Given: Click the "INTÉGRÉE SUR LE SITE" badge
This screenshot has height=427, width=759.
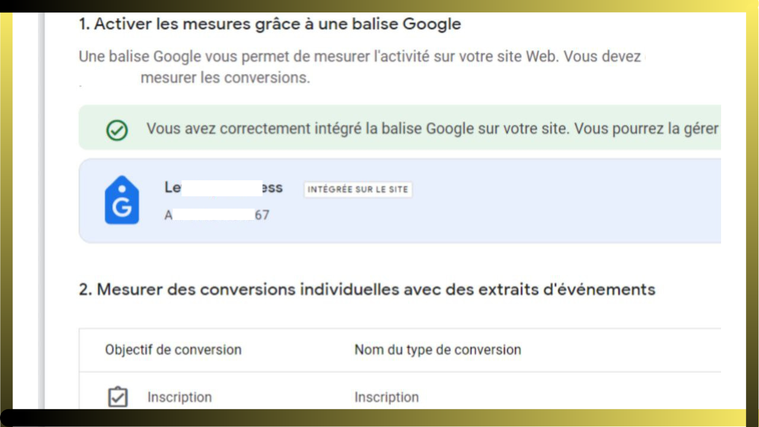Looking at the screenshot, I should click(358, 189).
